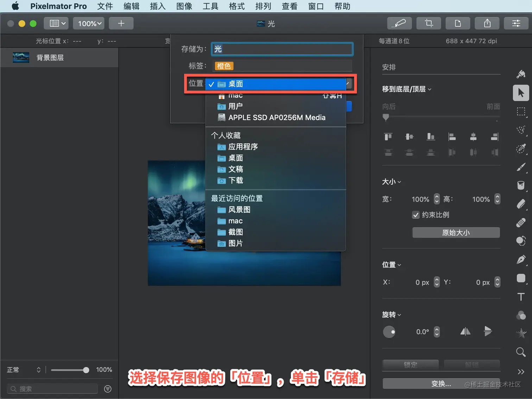Viewport: 532px width, 399px height.
Task: Select the rounded rectangle Shape tool
Action: (x=521, y=278)
